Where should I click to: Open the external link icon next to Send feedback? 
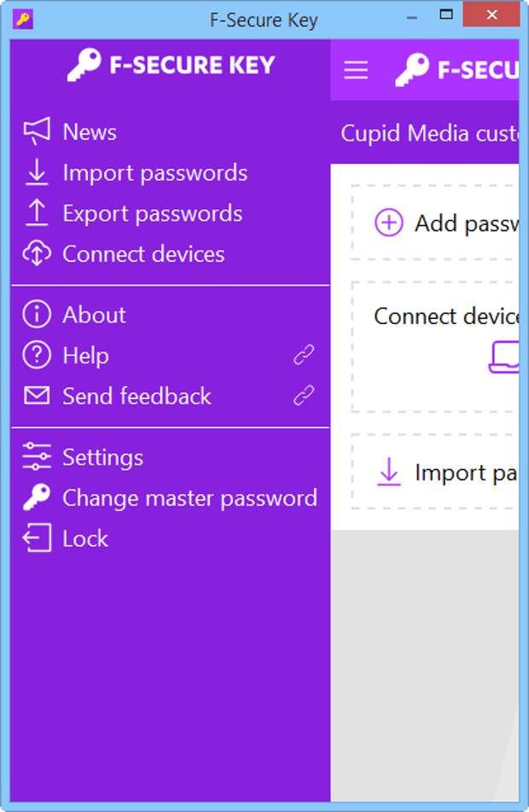coord(304,396)
